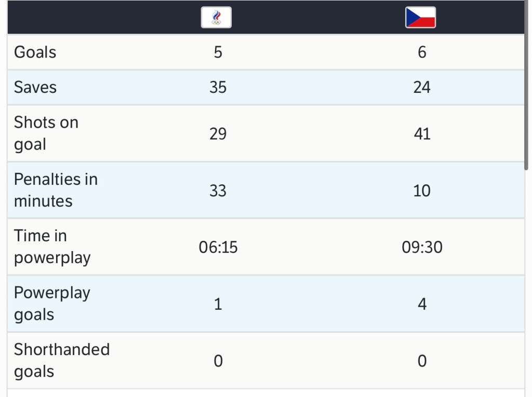Select the Saves row label

[x=35, y=87]
